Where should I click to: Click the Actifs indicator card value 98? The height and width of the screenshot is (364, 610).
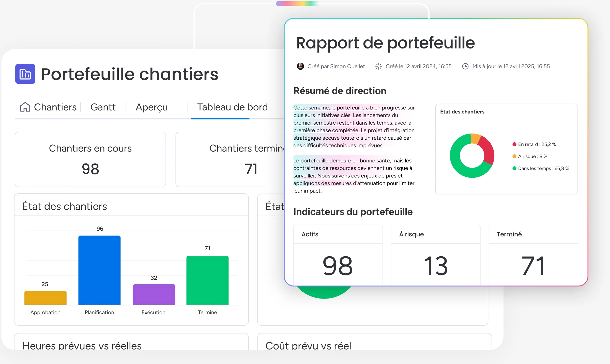tap(338, 266)
